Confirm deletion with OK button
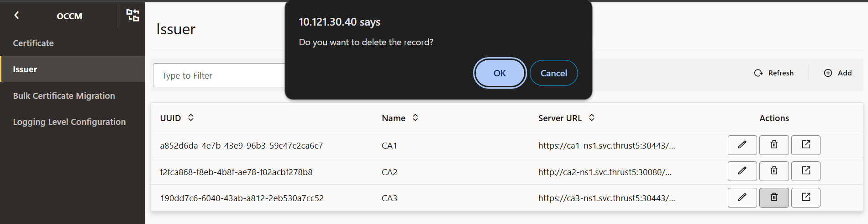This screenshot has height=224, width=868. click(500, 73)
